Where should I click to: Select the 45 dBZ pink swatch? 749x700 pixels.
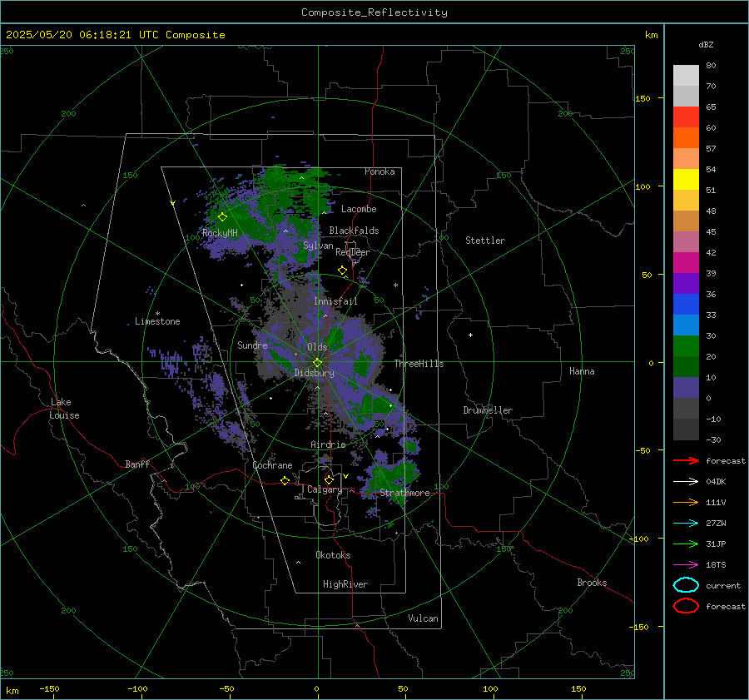(686, 241)
